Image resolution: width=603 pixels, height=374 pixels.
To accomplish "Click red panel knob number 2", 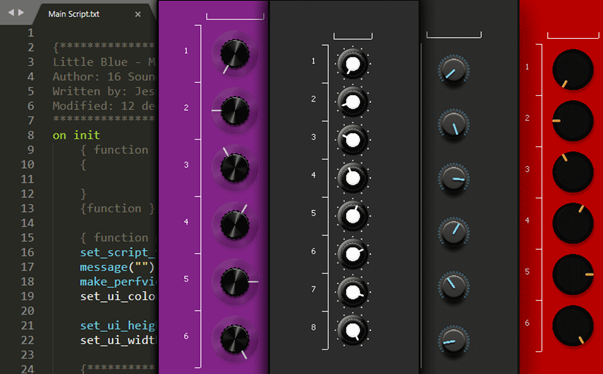I will 573,121.
